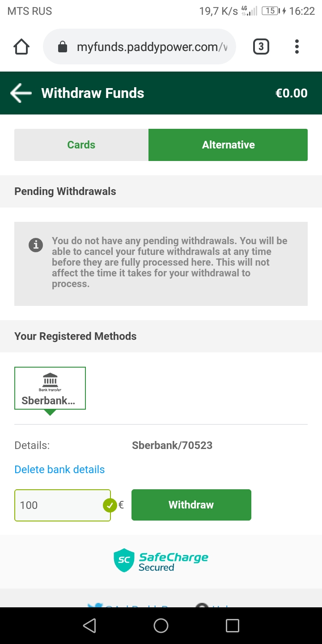Select the Sberbank registered method tile
This screenshot has height=644, width=322.
(x=50, y=388)
